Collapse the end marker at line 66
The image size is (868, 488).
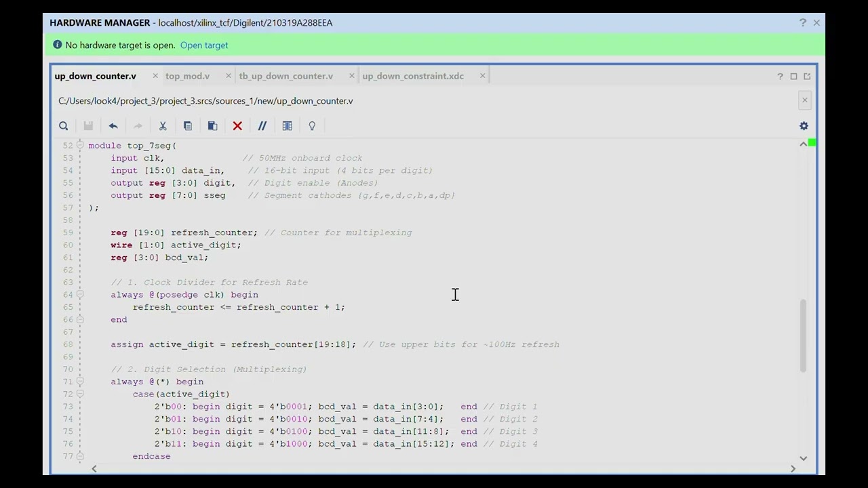coord(80,319)
